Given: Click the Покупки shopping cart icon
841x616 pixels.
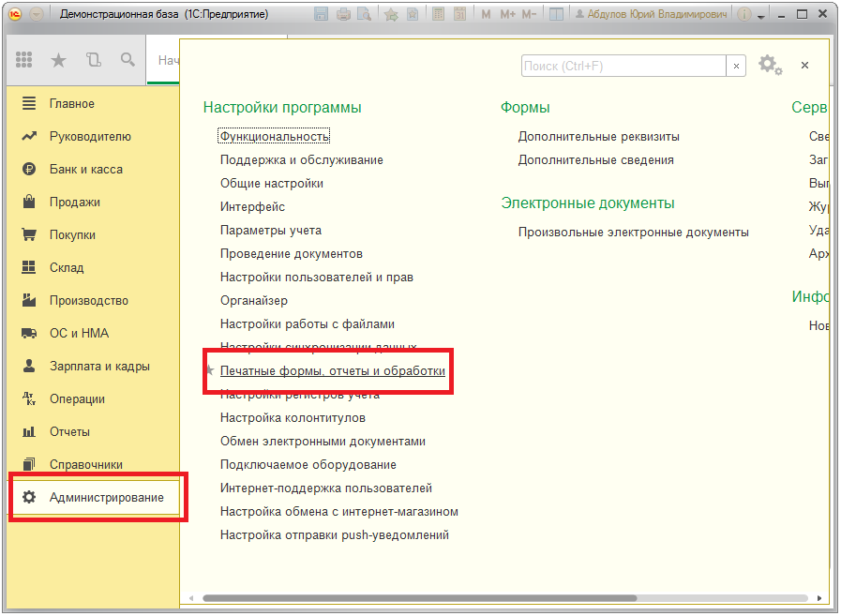Looking at the screenshot, I should pyautogui.click(x=29, y=235).
